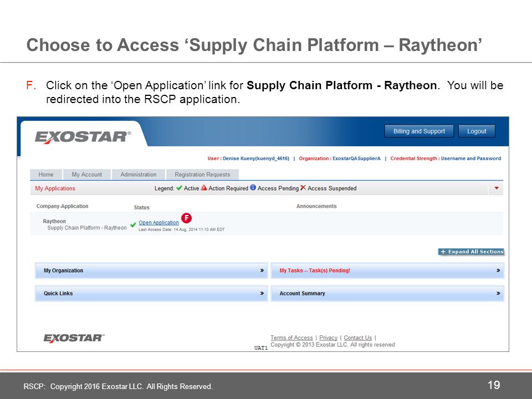The width and height of the screenshot is (532, 399).
Task: Click the Access Suspended X icon
Action: click(303, 188)
